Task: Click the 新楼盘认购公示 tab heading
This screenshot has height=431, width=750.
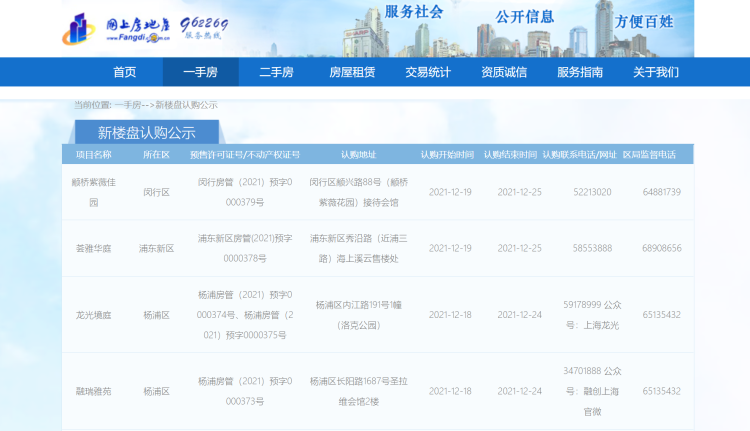Action: pos(147,133)
